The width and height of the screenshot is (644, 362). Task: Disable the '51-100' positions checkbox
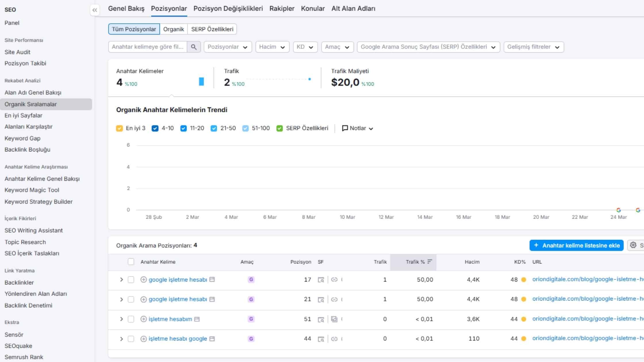245,128
